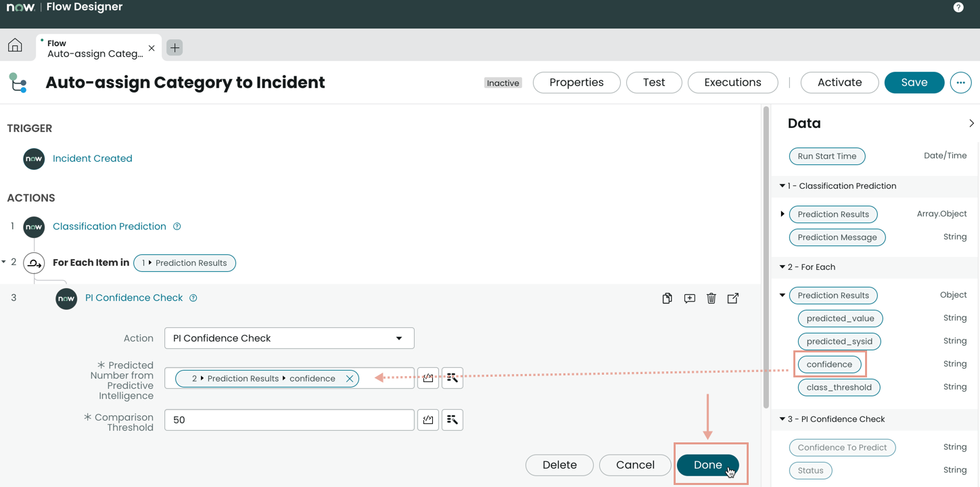Open flow Properties

tap(576, 83)
